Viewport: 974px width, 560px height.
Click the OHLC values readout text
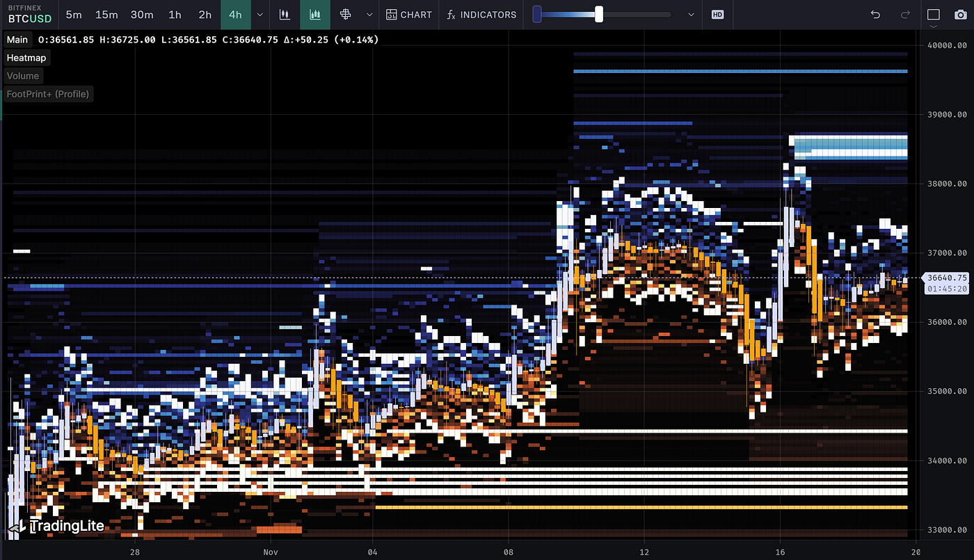point(208,40)
